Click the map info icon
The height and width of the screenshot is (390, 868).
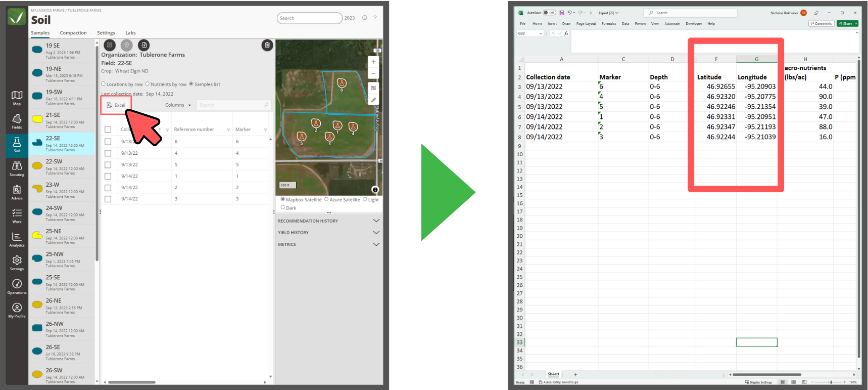[375, 190]
